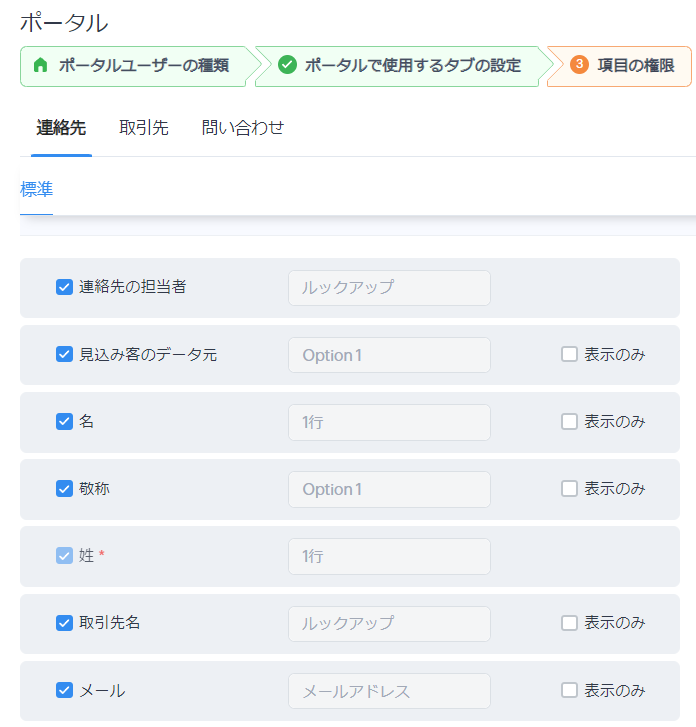Viewport: 696px width, 727px height.
Task: Click the ポータル page heading
Action: point(64,23)
